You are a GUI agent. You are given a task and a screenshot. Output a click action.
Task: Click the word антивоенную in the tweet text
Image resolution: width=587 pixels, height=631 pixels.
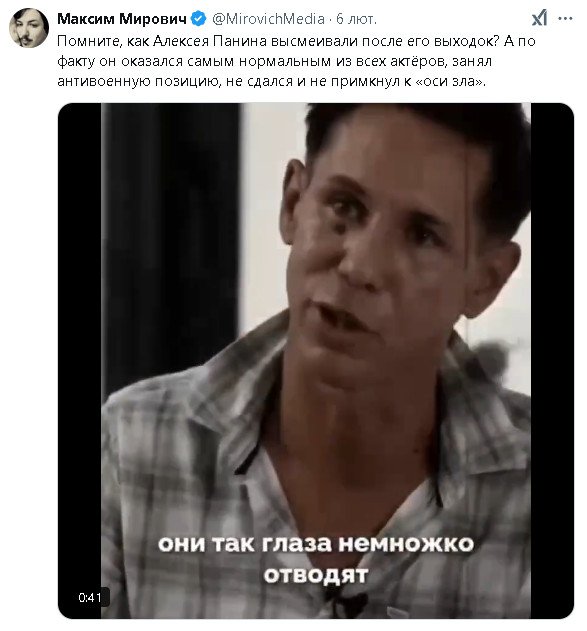(104, 81)
